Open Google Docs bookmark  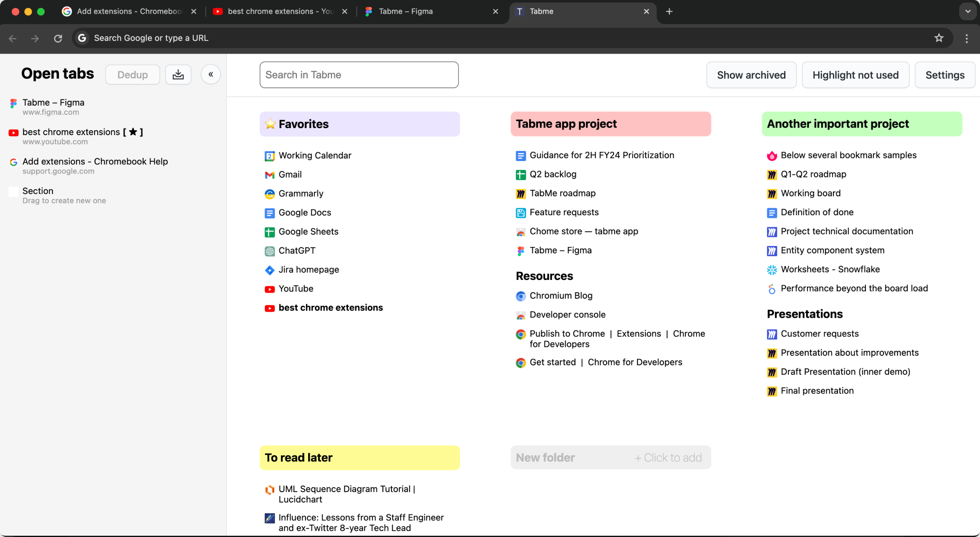(x=305, y=213)
